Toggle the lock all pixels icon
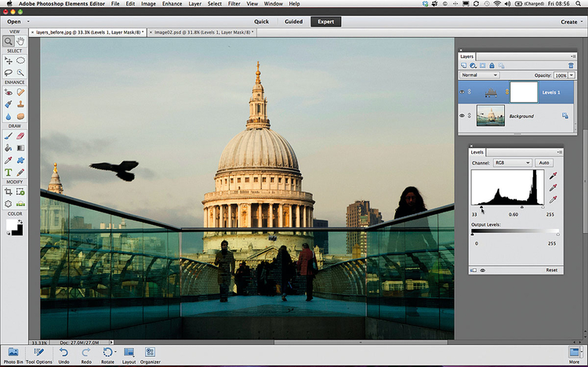 (492, 66)
